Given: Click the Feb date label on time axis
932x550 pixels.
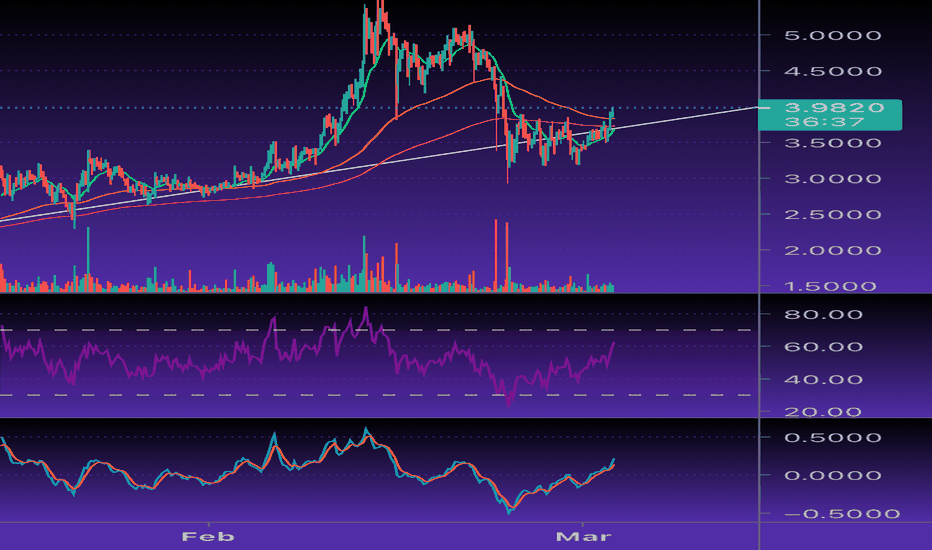Looking at the screenshot, I should click(x=207, y=537).
